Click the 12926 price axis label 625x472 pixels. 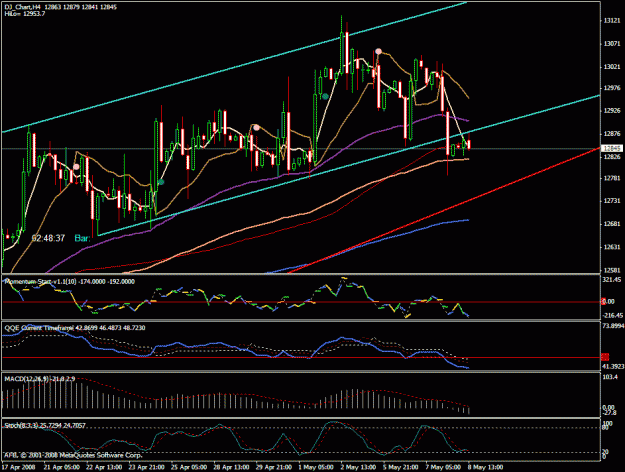click(611, 110)
